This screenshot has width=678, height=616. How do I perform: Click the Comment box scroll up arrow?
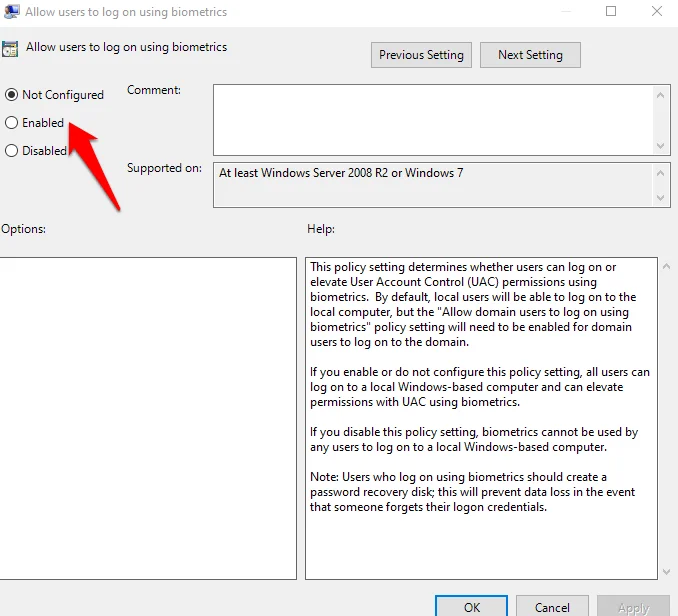pos(660,95)
